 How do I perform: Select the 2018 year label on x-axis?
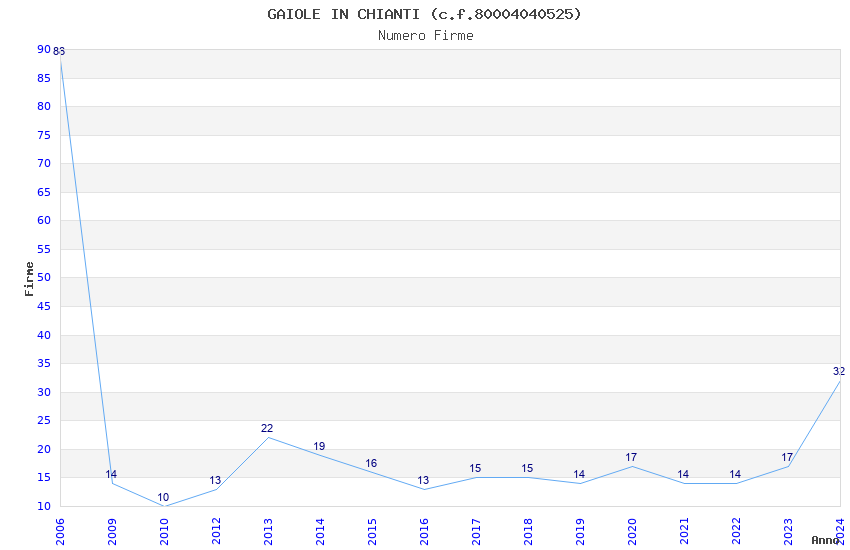528,531
